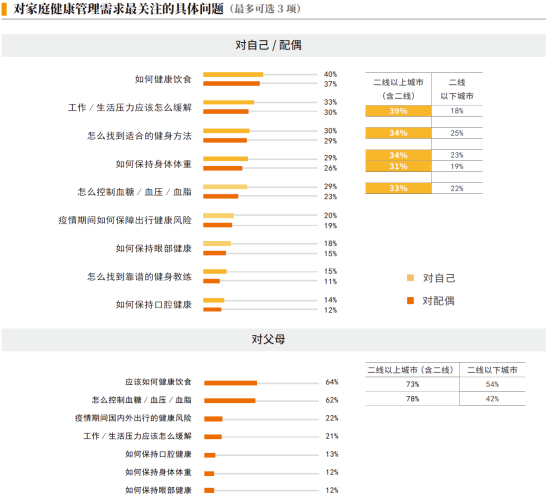
Task: Click the 64% bar for 应该如何健康饮食
Action: [231, 383]
